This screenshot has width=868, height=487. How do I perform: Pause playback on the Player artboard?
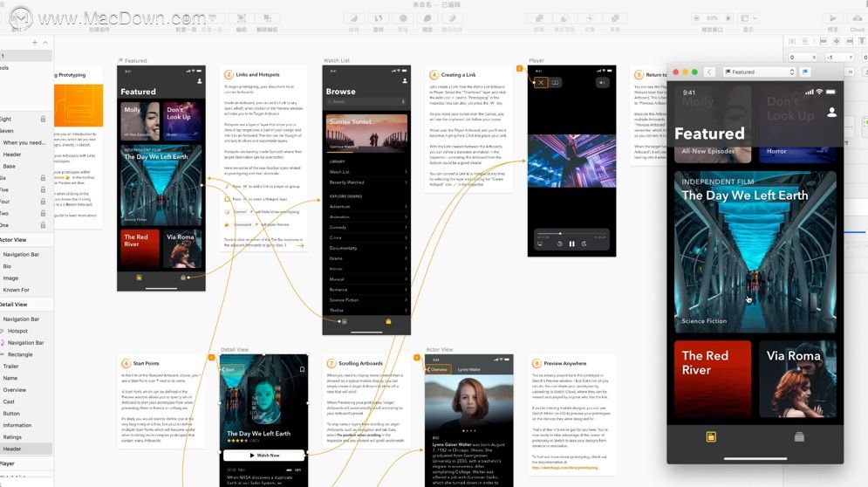[x=572, y=243]
